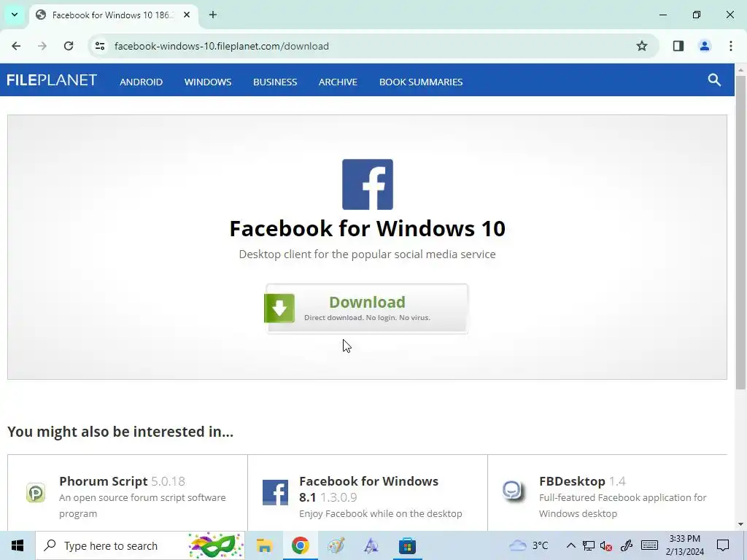Screen dimensions: 747x560
Task: Open Microsoft Store from the taskbar
Action: point(407,545)
